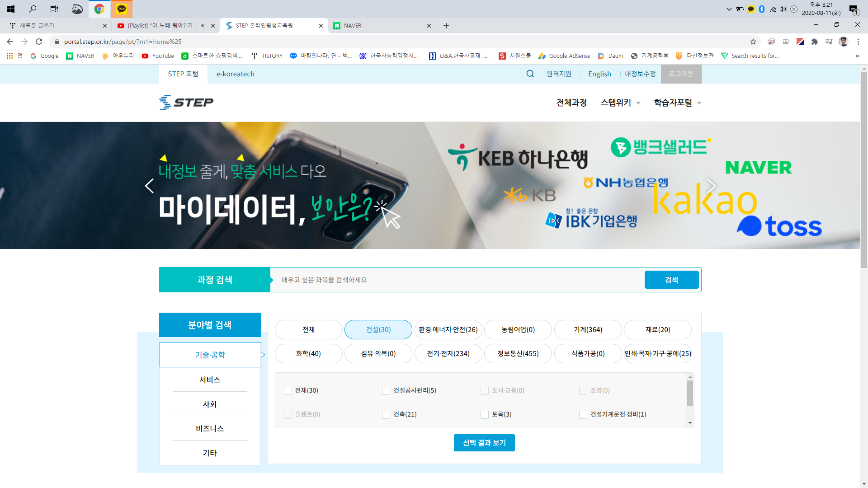
Task: Go to previous banner slide arrow
Action: pyautogui.click(x=149, y=186)
